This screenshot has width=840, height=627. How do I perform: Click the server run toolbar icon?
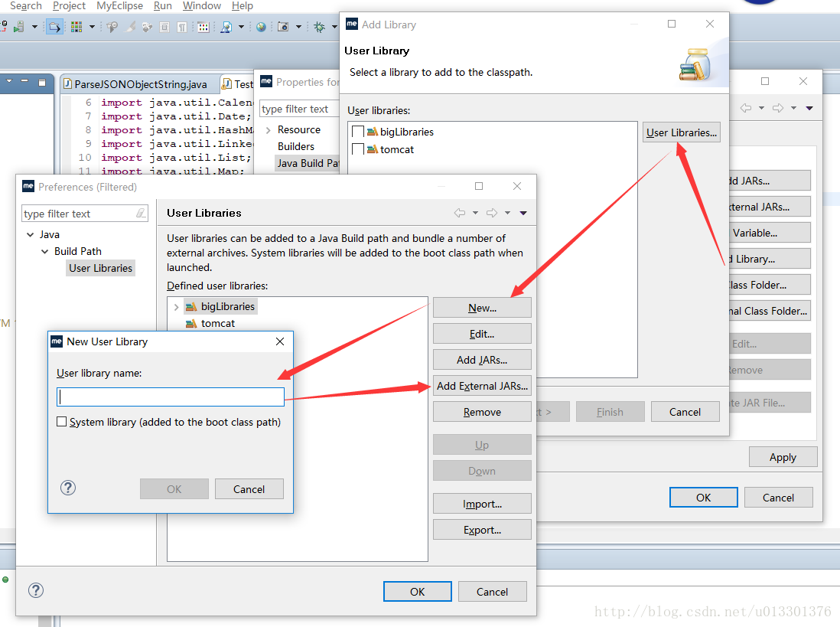coord(19,26)
